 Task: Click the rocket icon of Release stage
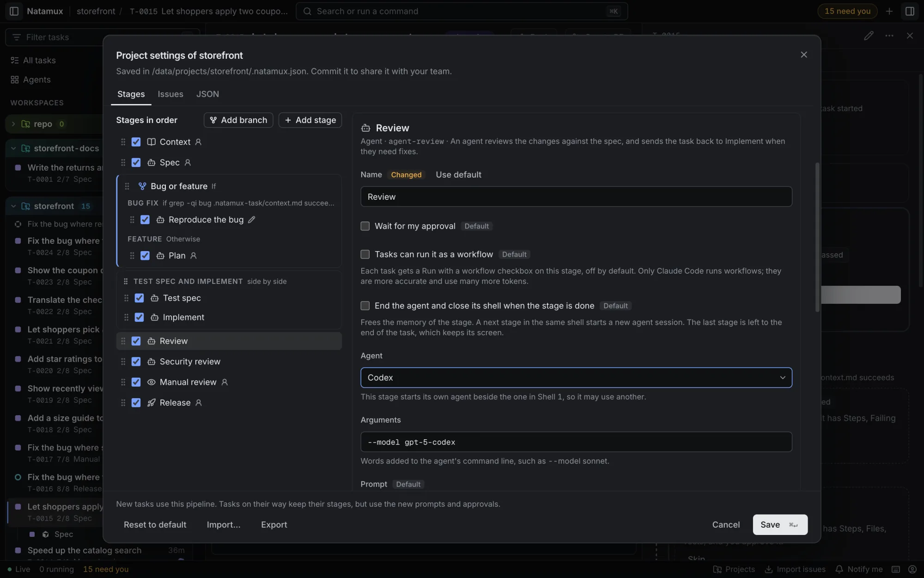[x=151, y=403]
